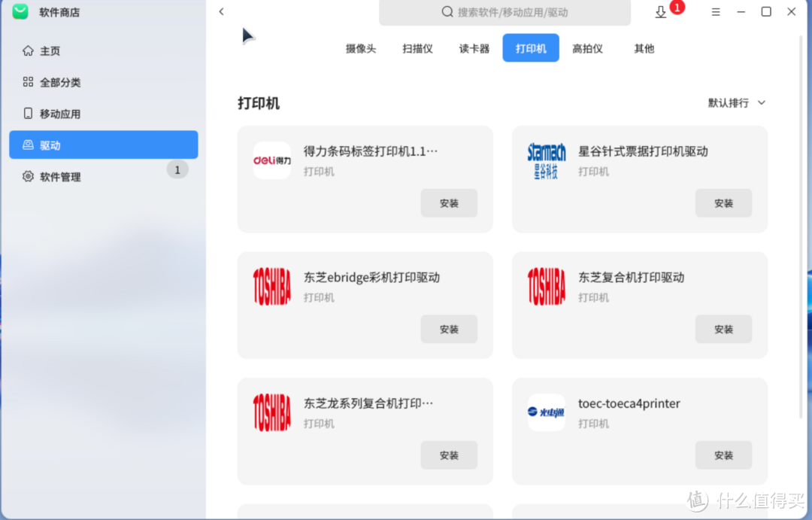This screenshot has width=812, height=520.
Task: Open 东芝ebridge彩机打印驱动 title
Action: 371,277
